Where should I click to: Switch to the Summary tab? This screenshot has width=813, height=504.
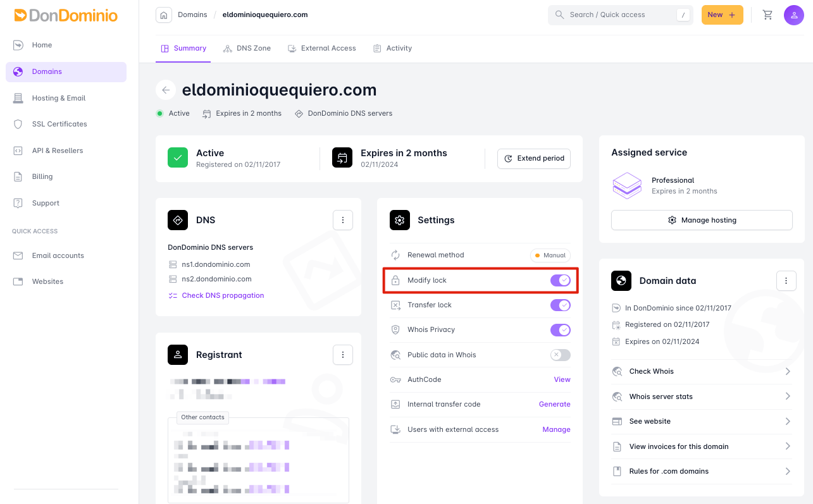click(183, 48)
